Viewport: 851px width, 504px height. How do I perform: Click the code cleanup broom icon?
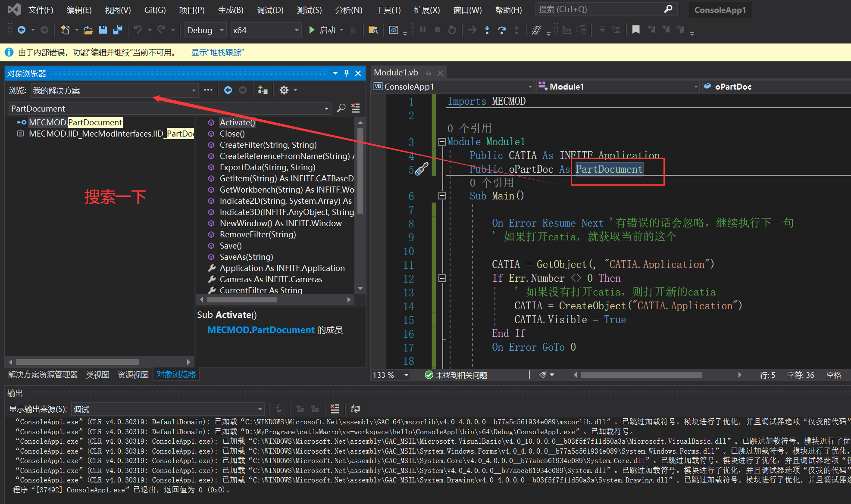click(x=543, y=375)
